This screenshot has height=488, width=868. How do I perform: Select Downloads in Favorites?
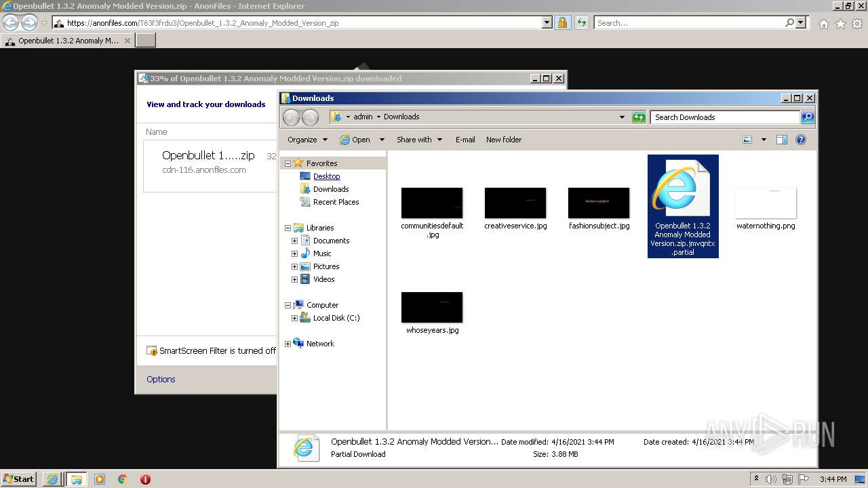[x=331, y=189]
